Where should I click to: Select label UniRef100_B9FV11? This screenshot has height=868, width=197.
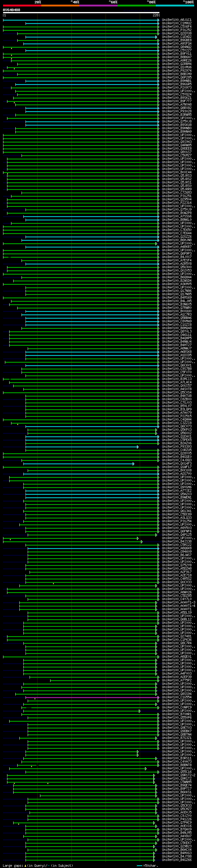point(176,54)
